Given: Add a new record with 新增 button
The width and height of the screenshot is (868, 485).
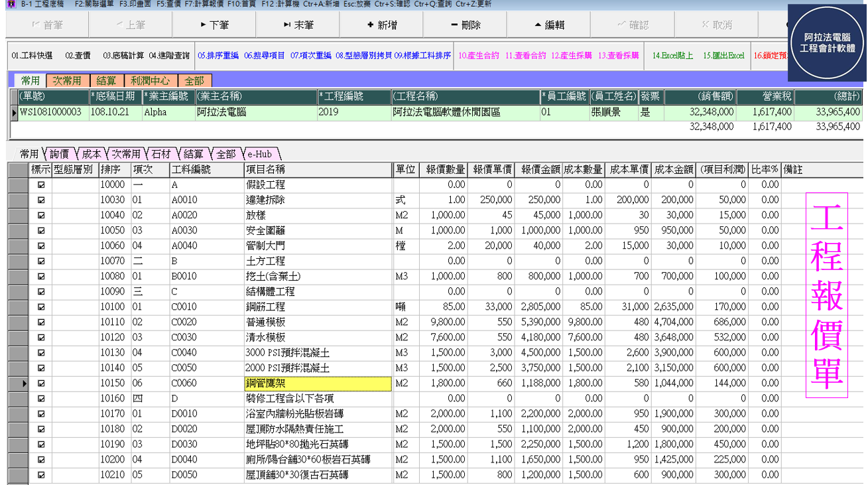Looking at the screenshot, I should 381,25.
